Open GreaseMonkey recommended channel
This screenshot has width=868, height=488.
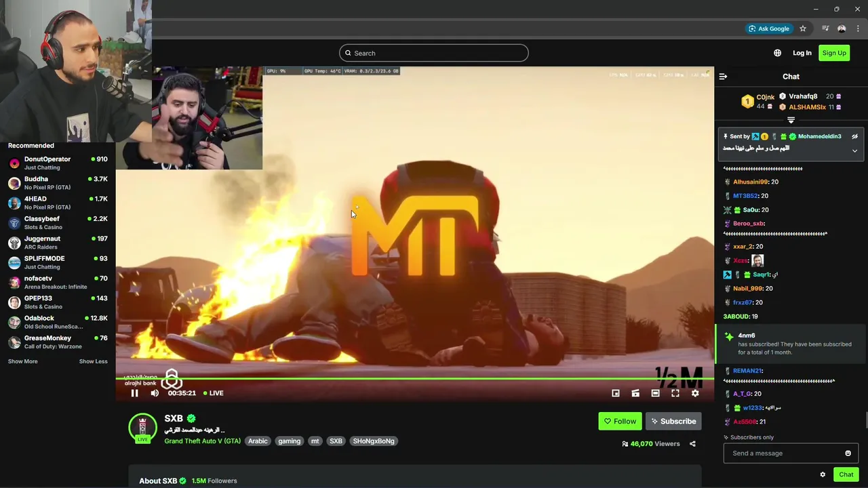click(x=58, y=342)
